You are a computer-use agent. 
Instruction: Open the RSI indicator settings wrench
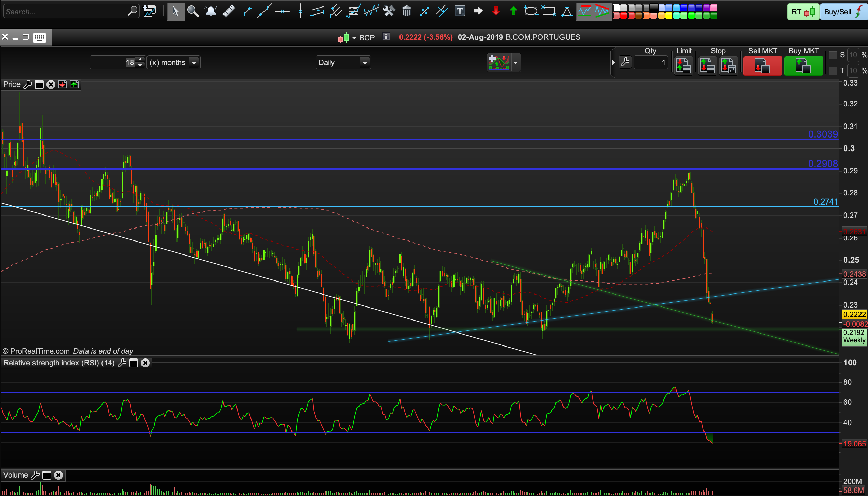(x=122, y=363)
